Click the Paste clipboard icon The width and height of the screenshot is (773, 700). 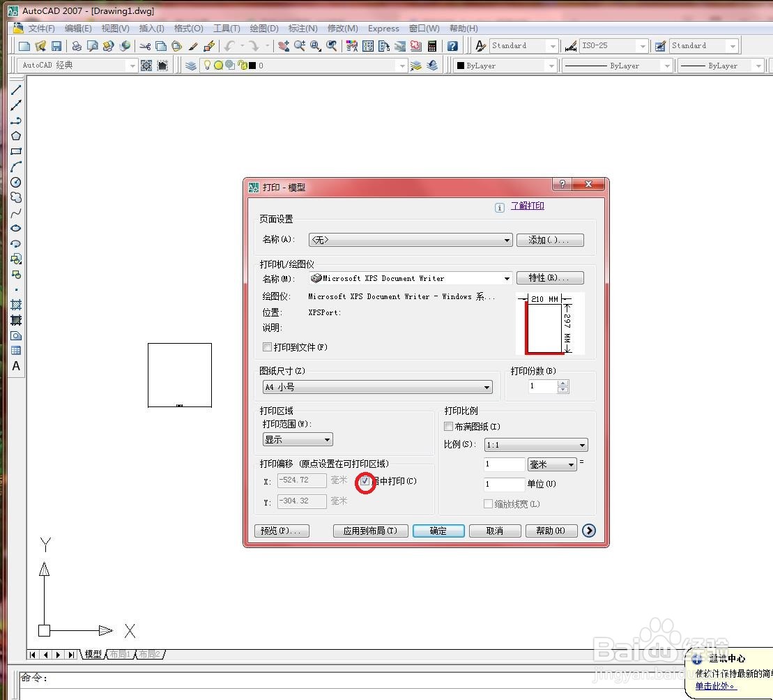point(176,46)
